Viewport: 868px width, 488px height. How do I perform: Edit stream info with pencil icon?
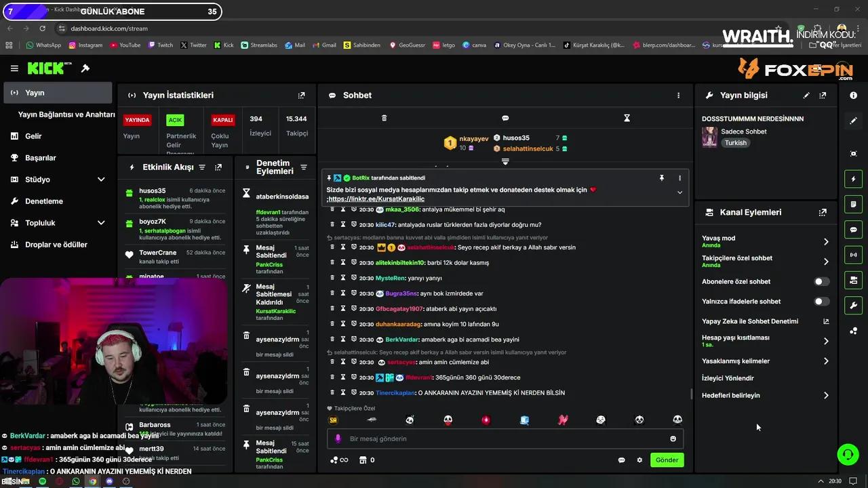(x=806, y=96)
